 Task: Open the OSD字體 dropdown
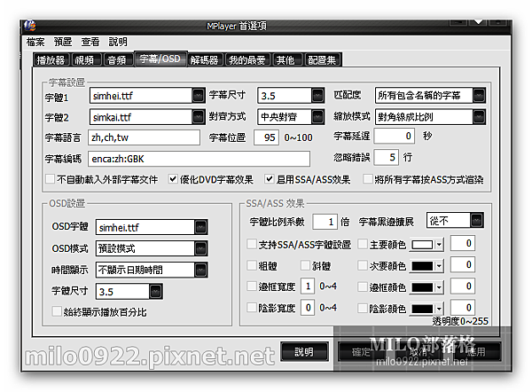[201, 227]
